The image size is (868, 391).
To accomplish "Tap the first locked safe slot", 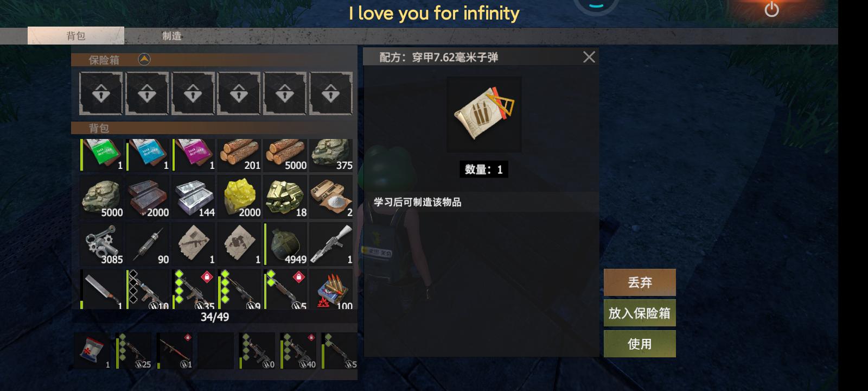I will pos(101,93).
